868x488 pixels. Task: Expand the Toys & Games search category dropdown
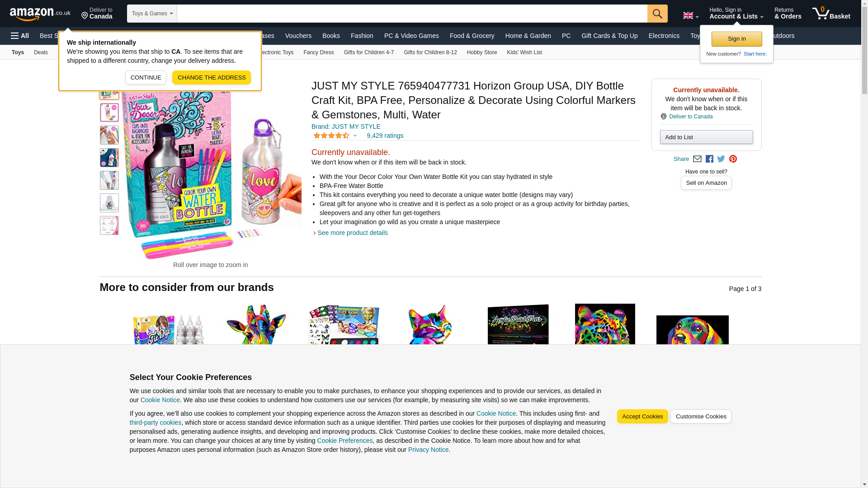tap(152, 14)
